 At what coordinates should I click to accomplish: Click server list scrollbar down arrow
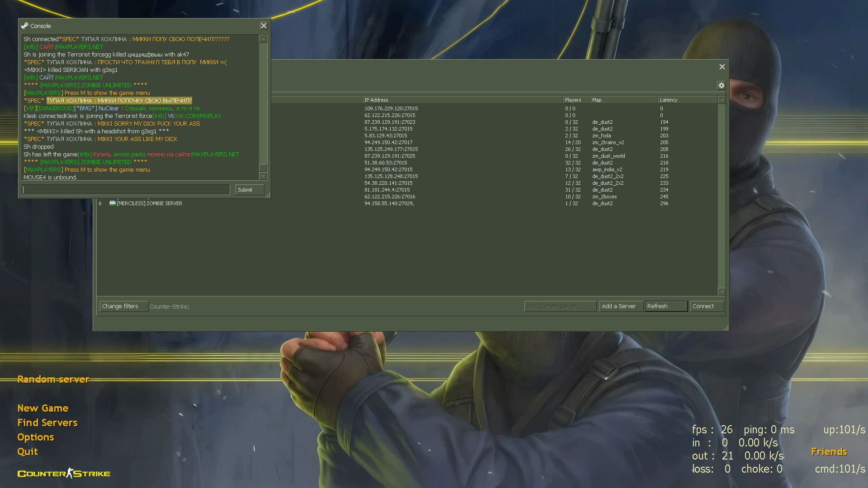pos(722,292)
